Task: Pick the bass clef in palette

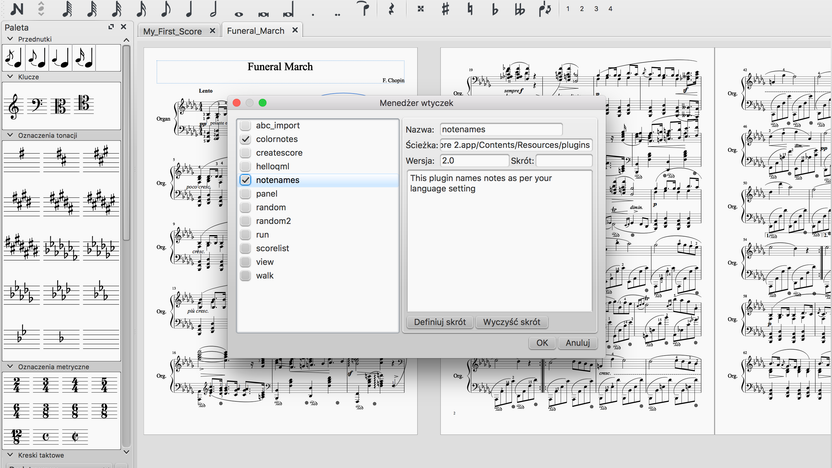Action: (37, 106)
